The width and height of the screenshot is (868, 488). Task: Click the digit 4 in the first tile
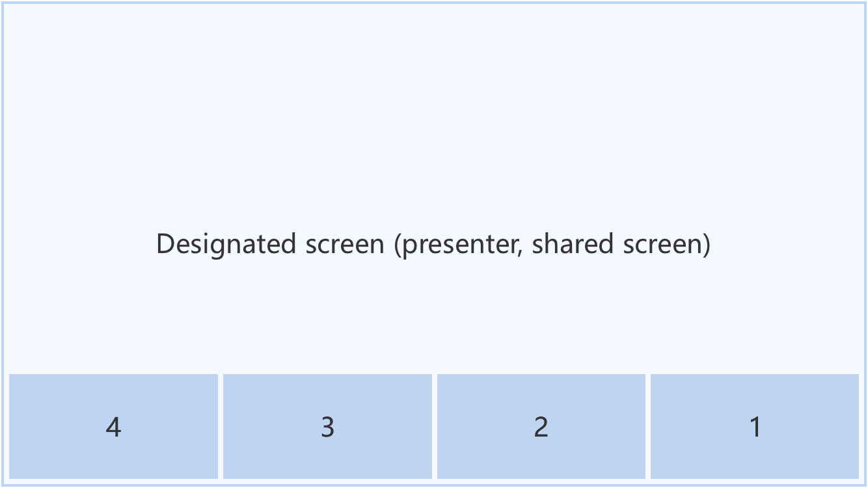(x=113, y=427)
